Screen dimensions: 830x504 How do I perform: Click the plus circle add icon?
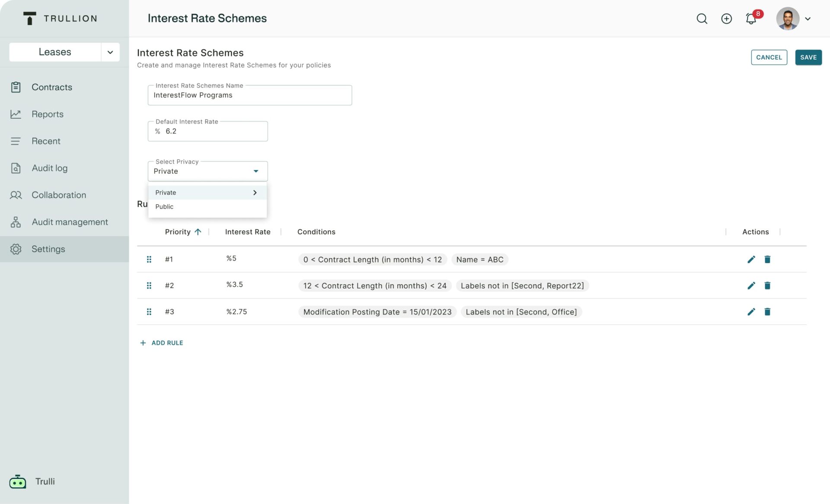coord(726,19)
